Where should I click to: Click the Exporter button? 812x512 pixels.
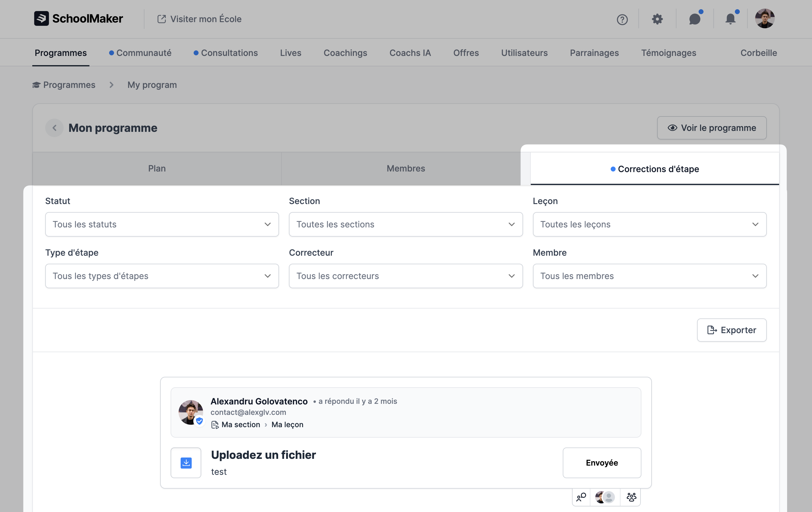(731, 330)
